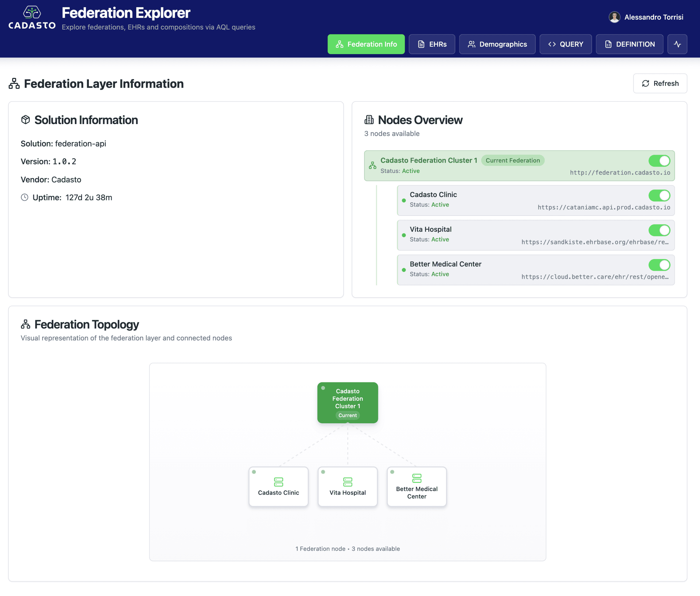Click the Better Medical Center topology node

coord(416,487)
